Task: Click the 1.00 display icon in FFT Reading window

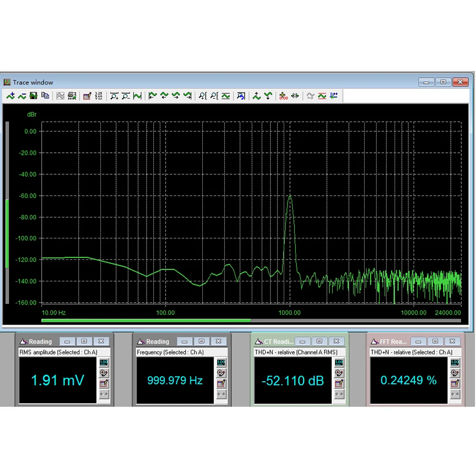Action: coord(455,362)
